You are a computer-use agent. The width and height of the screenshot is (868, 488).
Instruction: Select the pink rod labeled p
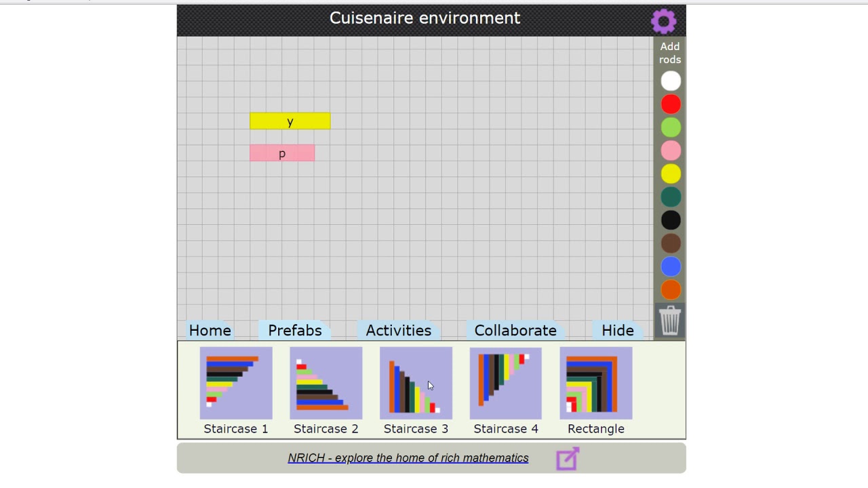pyautogui.click(x=282, y=153)
